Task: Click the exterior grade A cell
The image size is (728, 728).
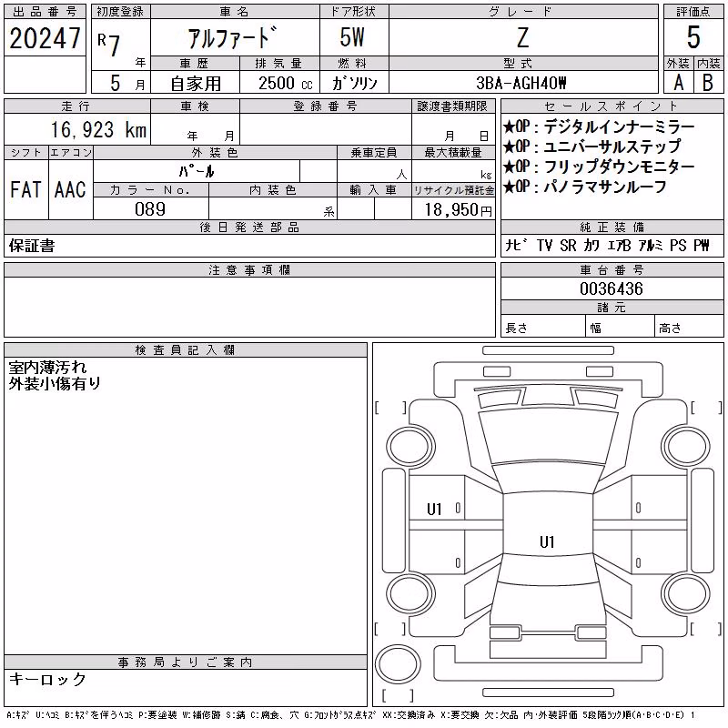Action: point(678,83)
